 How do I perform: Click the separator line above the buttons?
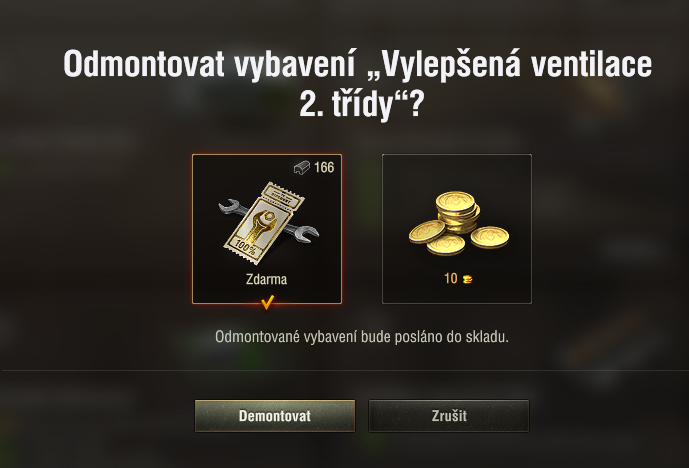[344, 370]
